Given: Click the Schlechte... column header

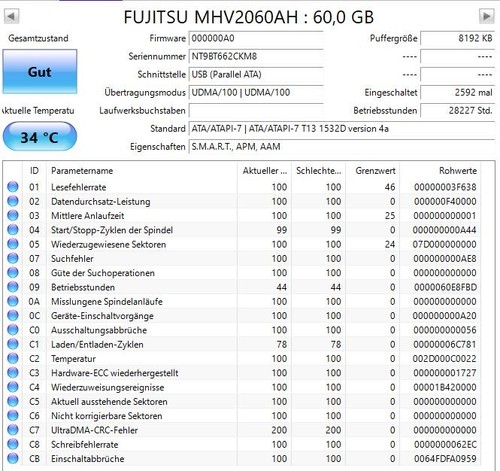Looking at the screenshot, I should 319,171.
